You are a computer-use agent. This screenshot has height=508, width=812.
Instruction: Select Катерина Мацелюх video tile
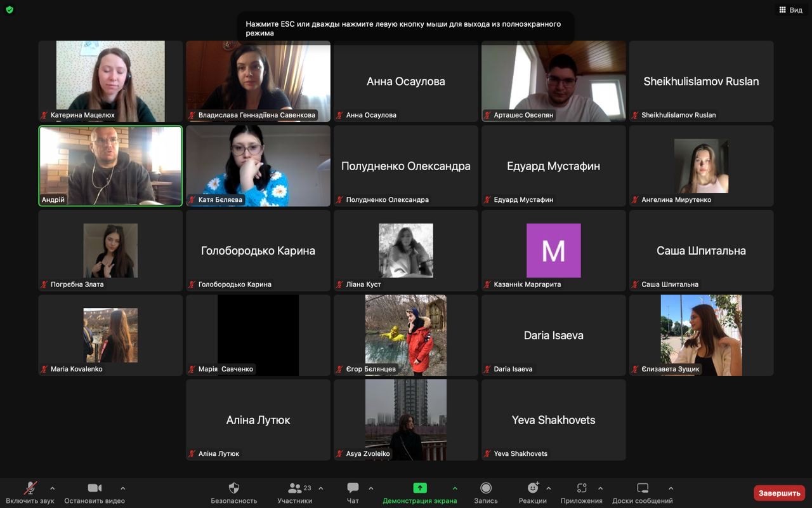point(110,81)
